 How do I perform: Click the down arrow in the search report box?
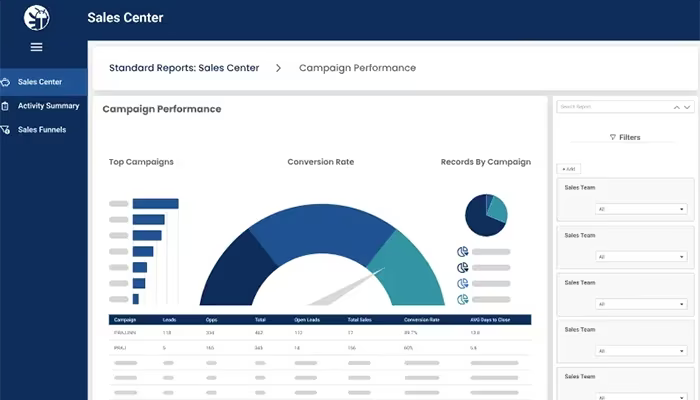coord(687,107)
